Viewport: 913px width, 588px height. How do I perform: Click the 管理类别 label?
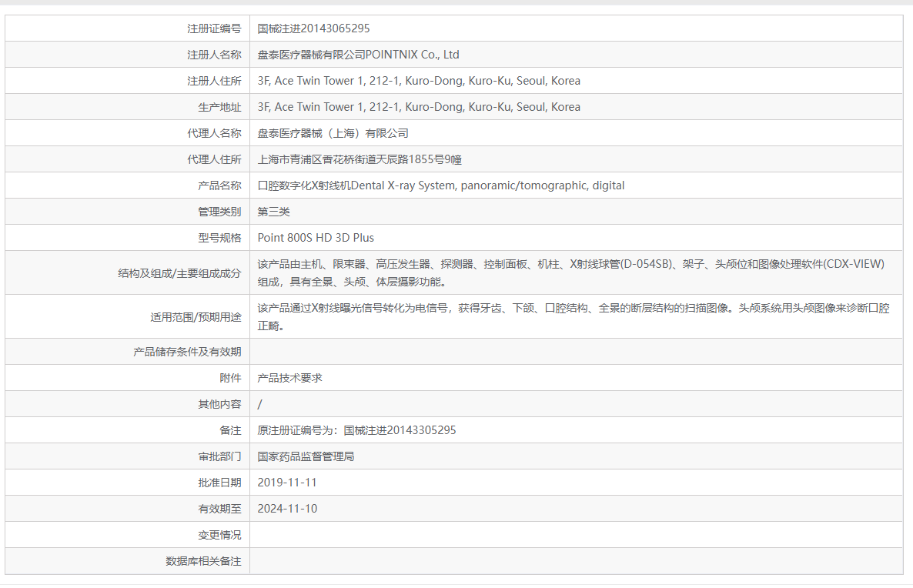(x=219, y=212)
